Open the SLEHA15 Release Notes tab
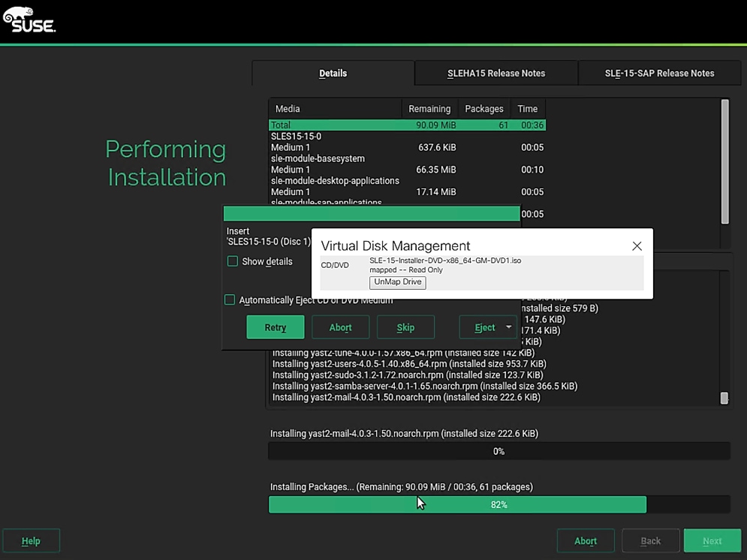The image size is (747, 560). point(496,73)
